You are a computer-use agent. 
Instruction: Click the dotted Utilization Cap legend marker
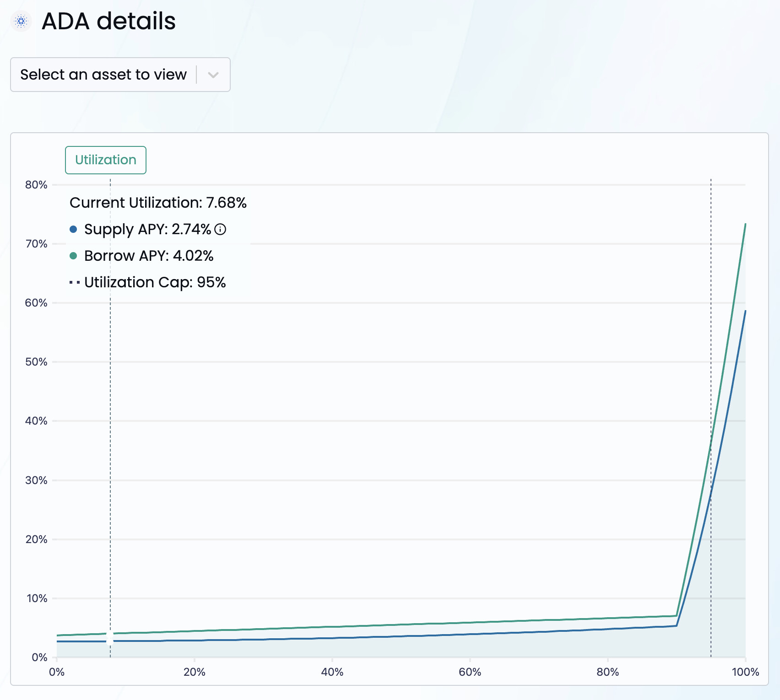point(75,282)
